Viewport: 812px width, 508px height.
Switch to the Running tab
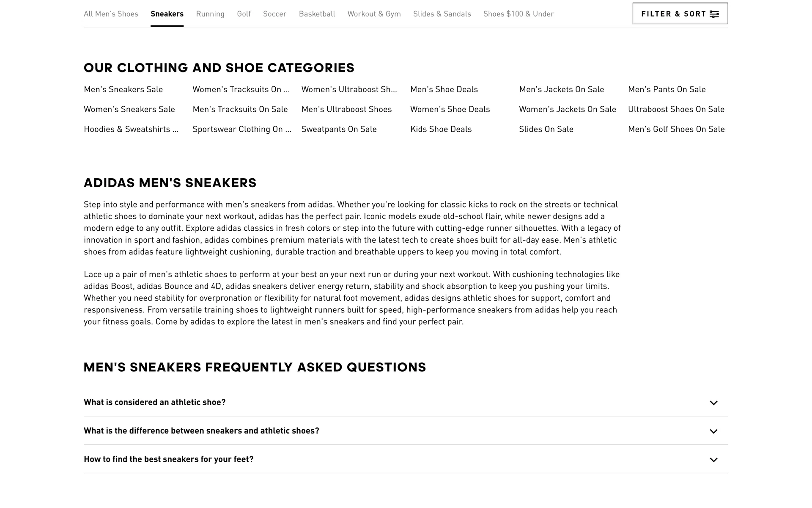(x=210, y=14)
